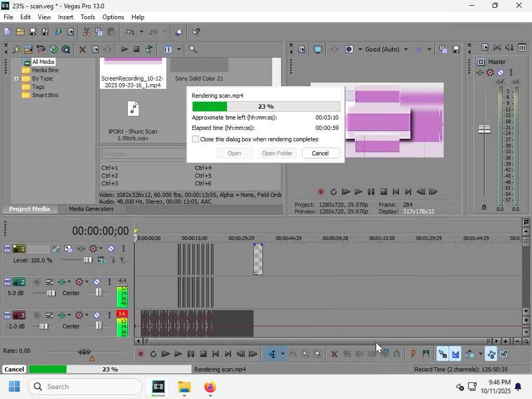Open project with the folder icon

(x=20, y=32)
